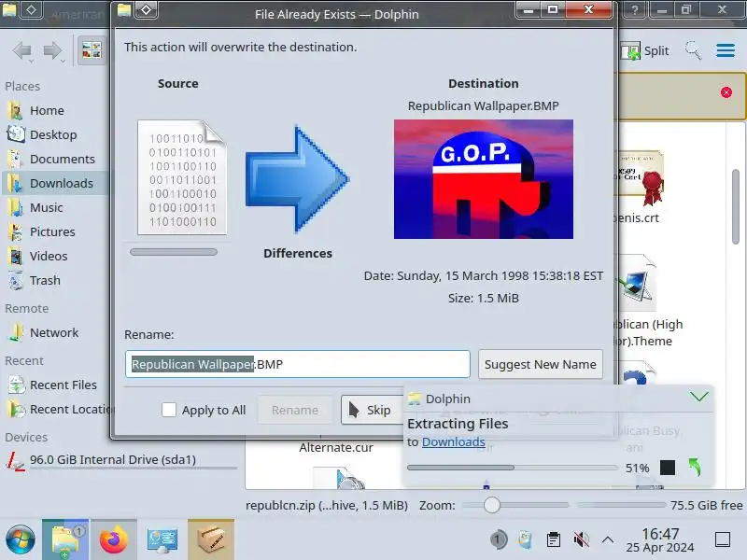Click the Source binary file thumbnail

(181, 177)
